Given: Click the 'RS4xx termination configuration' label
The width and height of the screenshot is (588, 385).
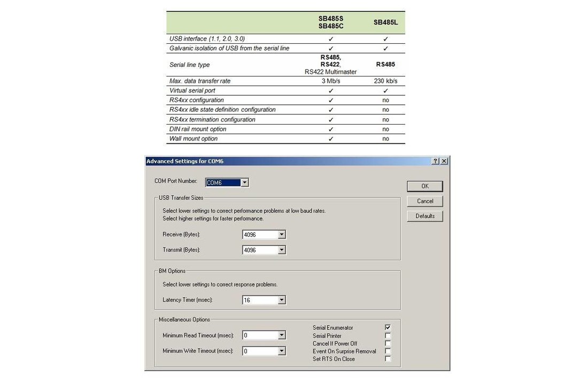Looking at the screenshot, I should coord(212,120).
